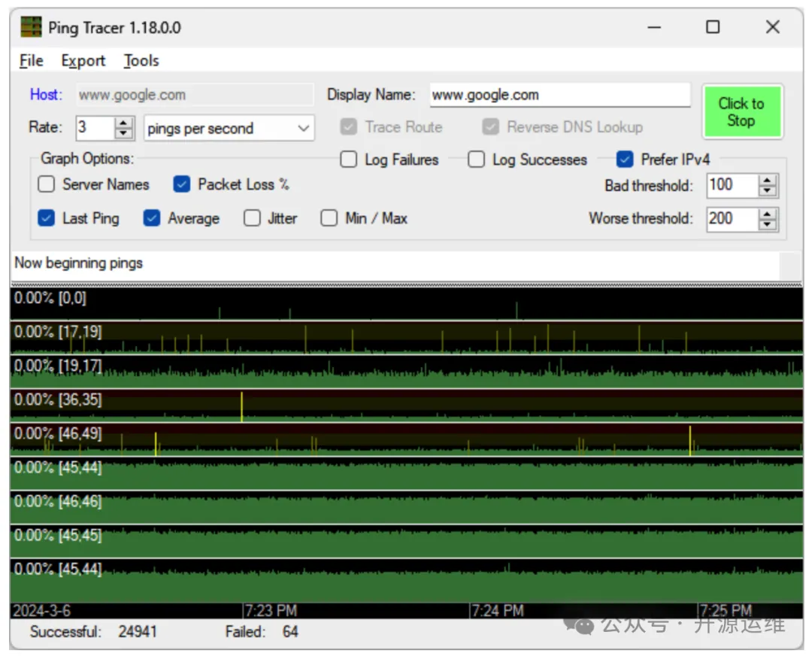Screen dimensions: 812x656
Task: Disable the Prefer IPv4 checkbox
Action: click(x=624, y=159)
